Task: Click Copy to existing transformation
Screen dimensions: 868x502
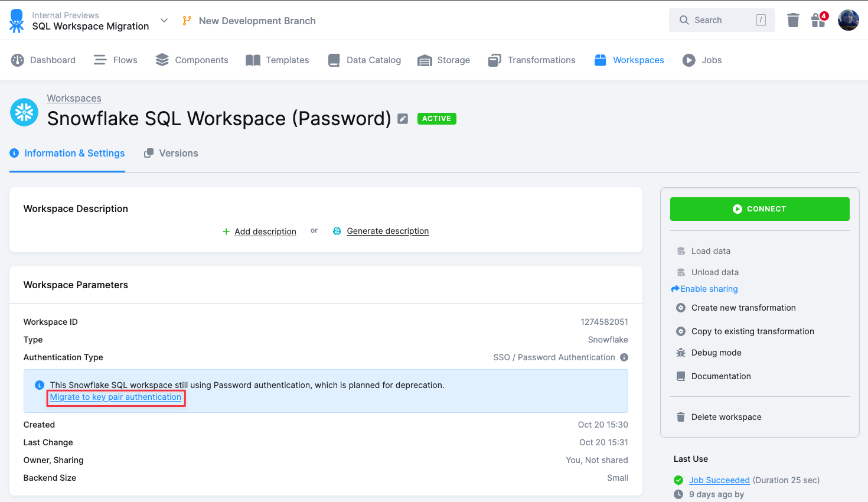Action: coord(752,331)
